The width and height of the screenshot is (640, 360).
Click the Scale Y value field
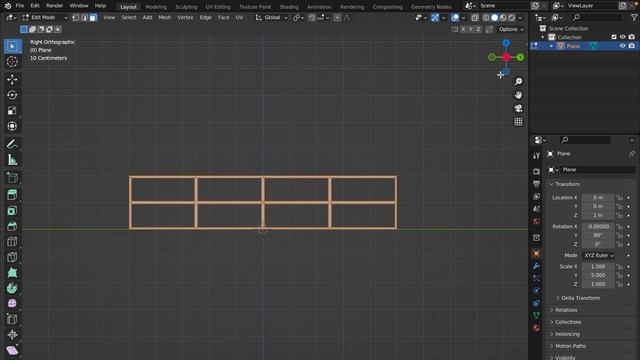point(598,275)
